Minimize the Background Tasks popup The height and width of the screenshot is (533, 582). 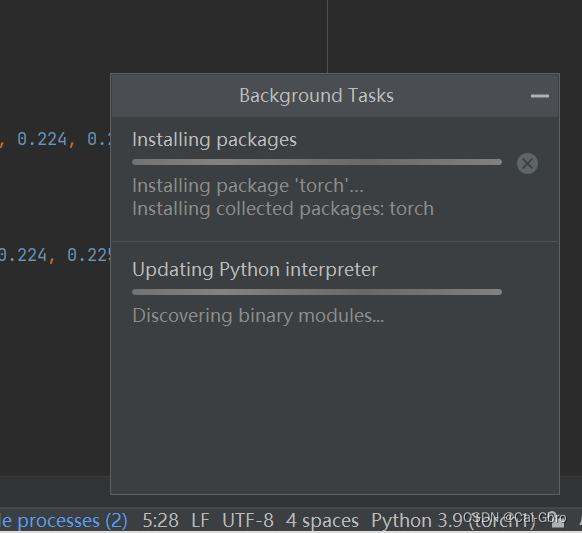(x=540, y=96)
